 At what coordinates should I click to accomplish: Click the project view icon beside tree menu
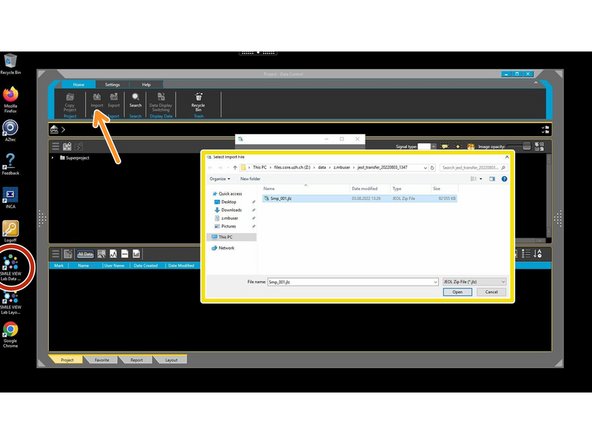[67, 146]
